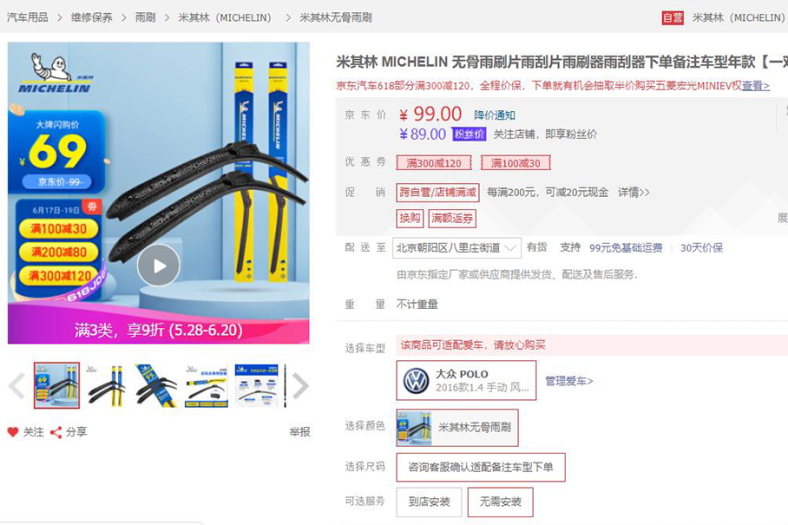
Task: Claim the 满300减120 coupon
Action: [434, 163]
